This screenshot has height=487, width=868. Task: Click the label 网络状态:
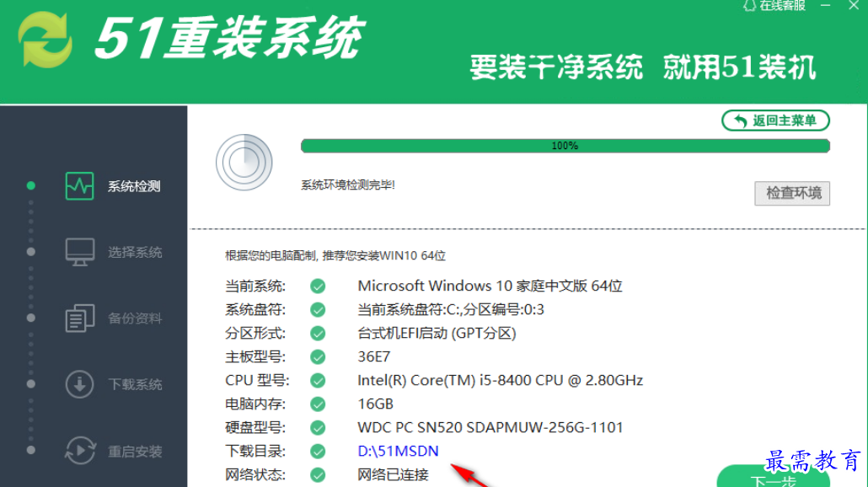pyautogui.click(x=255, y=475)
